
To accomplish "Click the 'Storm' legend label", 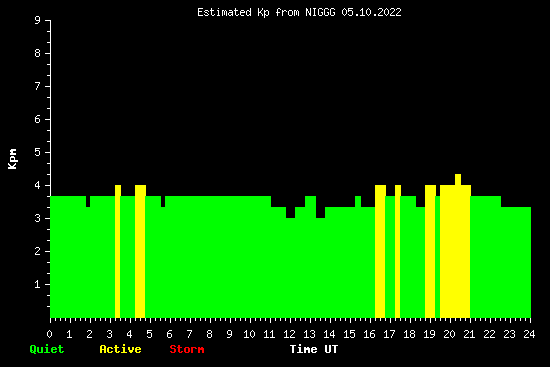I will 187,349.
